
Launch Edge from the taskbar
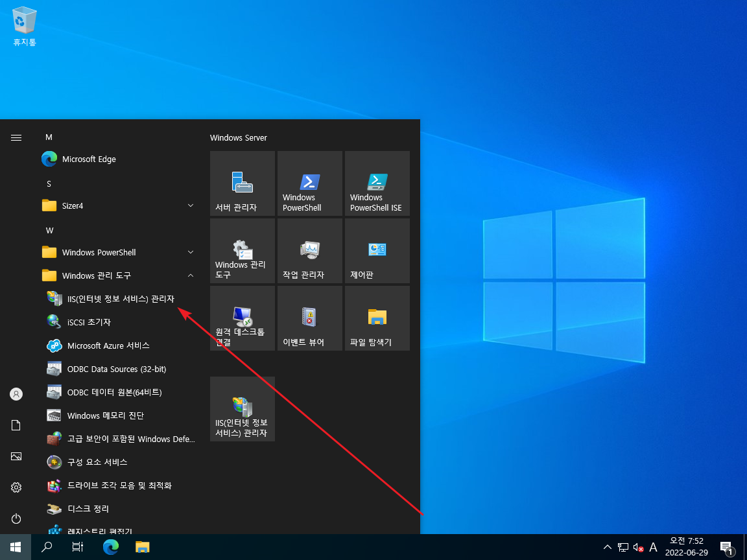click(x=111, y=547)
